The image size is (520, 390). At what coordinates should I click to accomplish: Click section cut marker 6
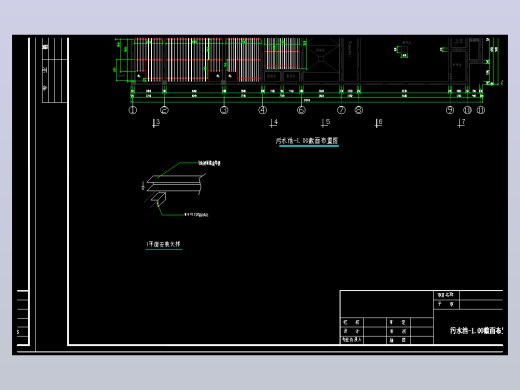click(x=378, y=123)
